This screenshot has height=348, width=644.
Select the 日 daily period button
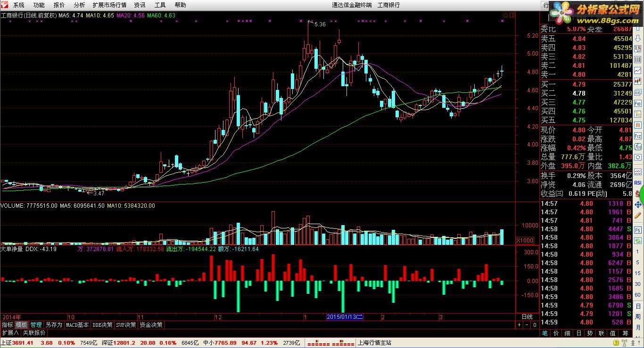[638, 306]
